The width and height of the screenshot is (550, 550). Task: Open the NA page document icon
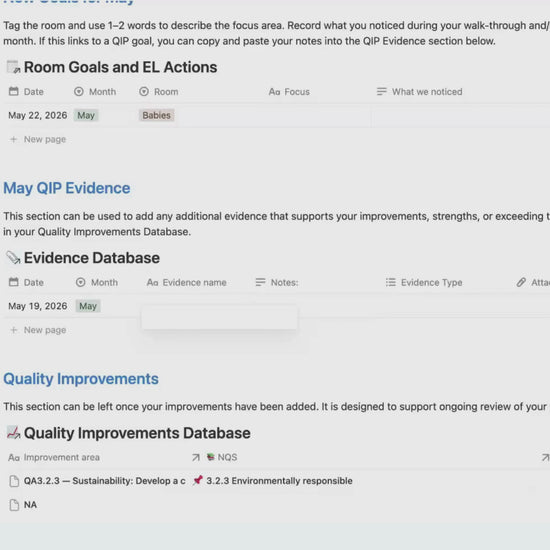tap(14, 505)
